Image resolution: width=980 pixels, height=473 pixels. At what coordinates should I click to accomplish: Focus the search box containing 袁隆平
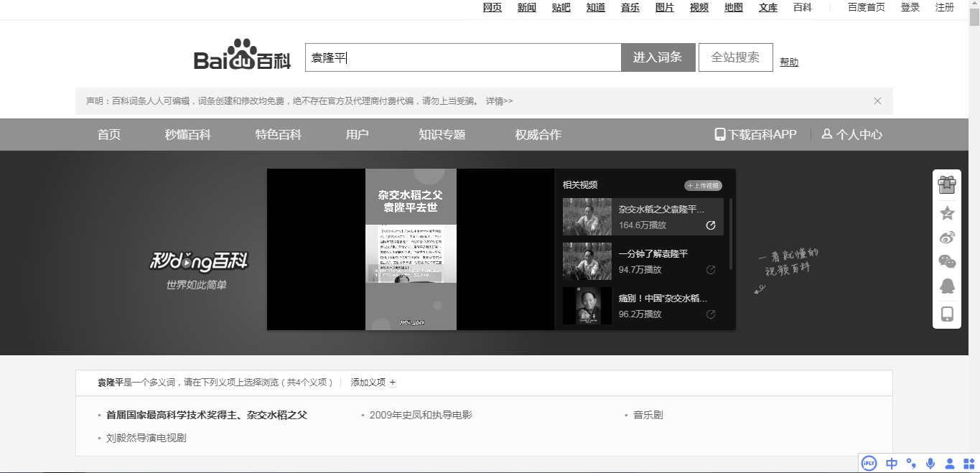tap(463, 57)
